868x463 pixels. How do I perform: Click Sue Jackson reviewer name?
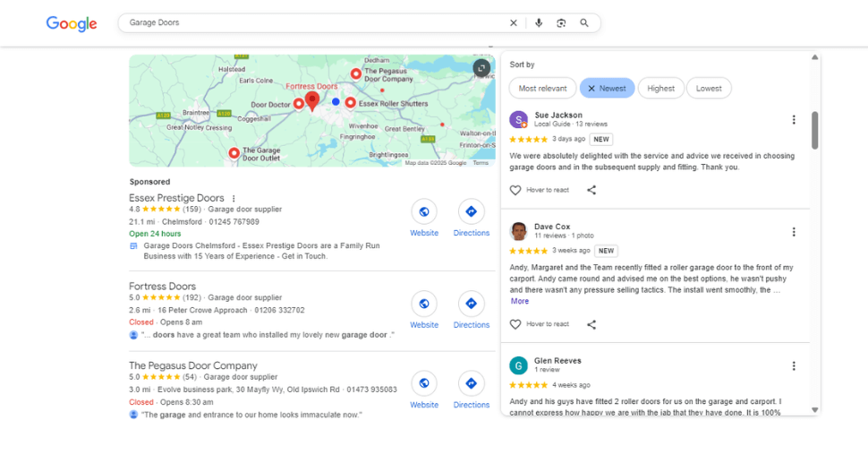(558, 116)
